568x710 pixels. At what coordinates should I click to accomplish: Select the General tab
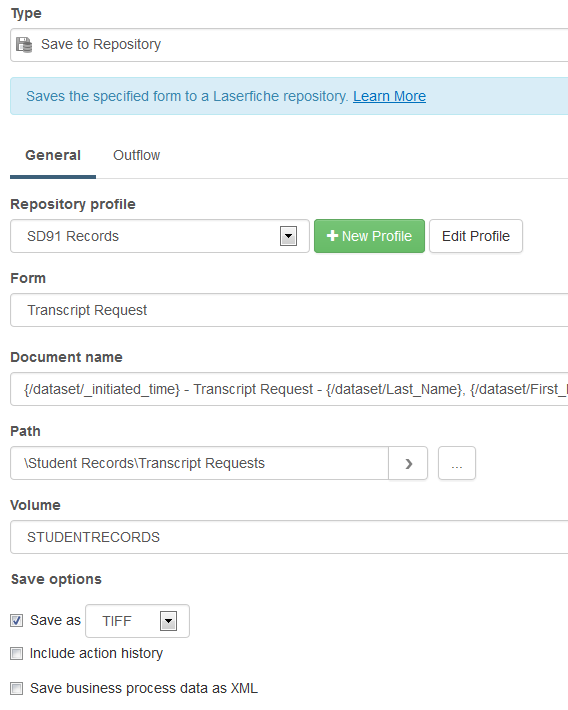pyautogui.click(x=53, y=155)
